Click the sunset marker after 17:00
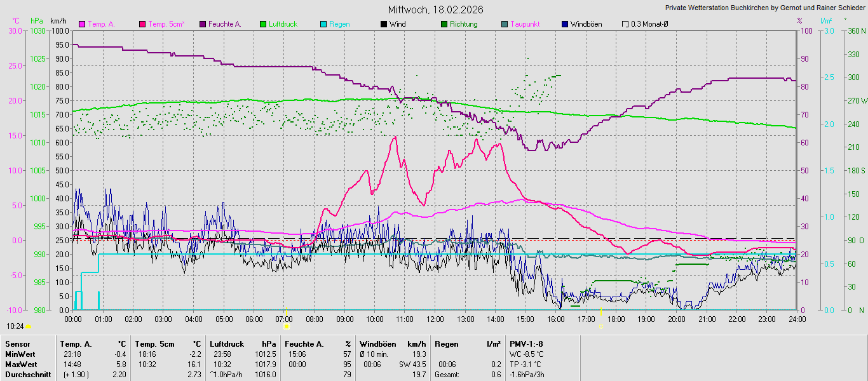 (601, 326)
